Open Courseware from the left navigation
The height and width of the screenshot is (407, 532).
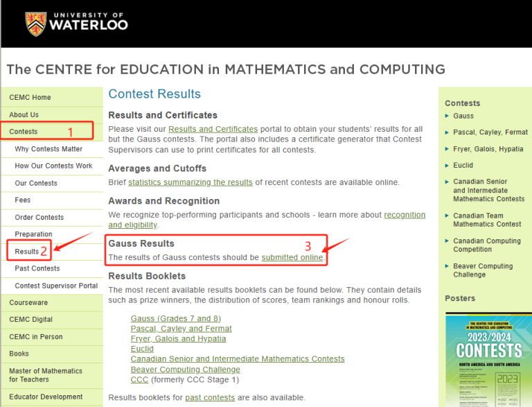(x=28, y=302)
